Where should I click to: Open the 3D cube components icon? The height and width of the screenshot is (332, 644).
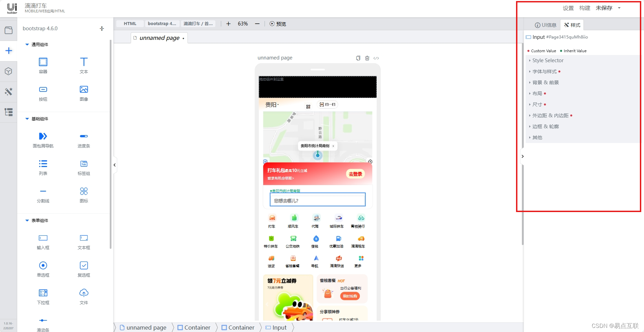pos(9,71)
